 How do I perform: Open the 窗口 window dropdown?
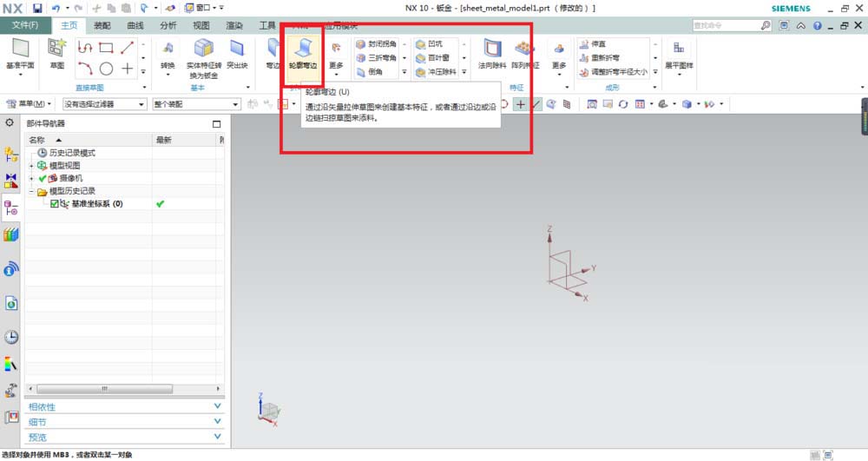[201, 9]
